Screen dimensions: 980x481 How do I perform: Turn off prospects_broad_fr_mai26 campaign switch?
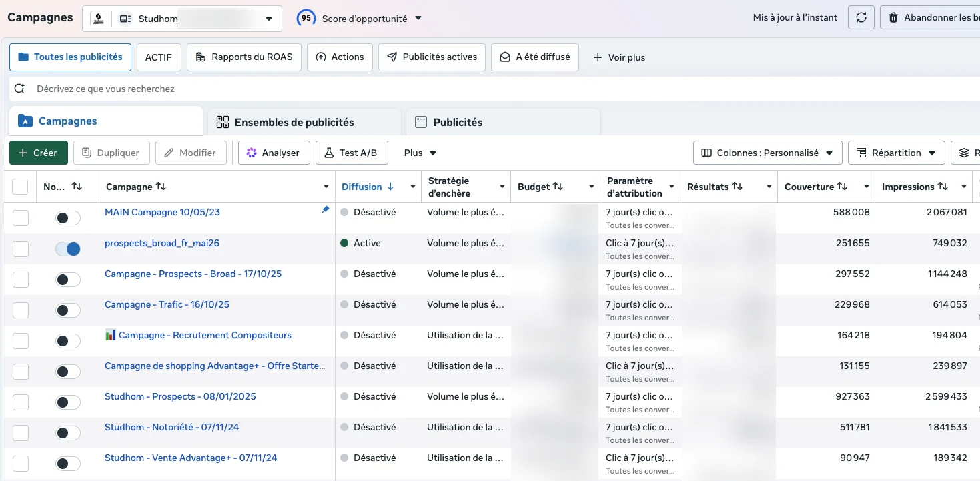[68, 249]
